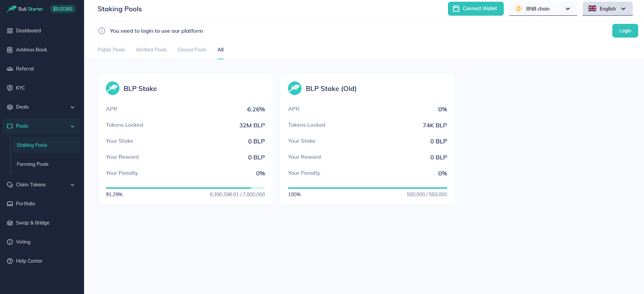
Task: Click the Staking Pools page heading
Action: [120, 9]
